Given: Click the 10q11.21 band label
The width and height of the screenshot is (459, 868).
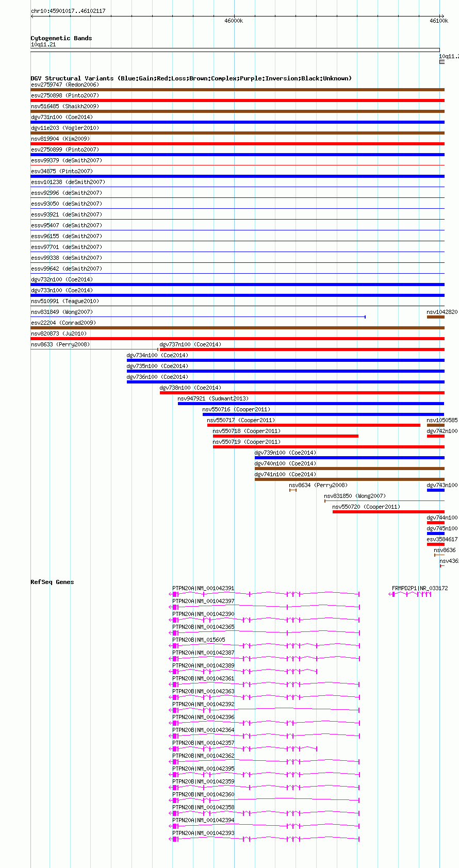Looking at the screenshot, I should pyautogui.click(x=43, y=44).
